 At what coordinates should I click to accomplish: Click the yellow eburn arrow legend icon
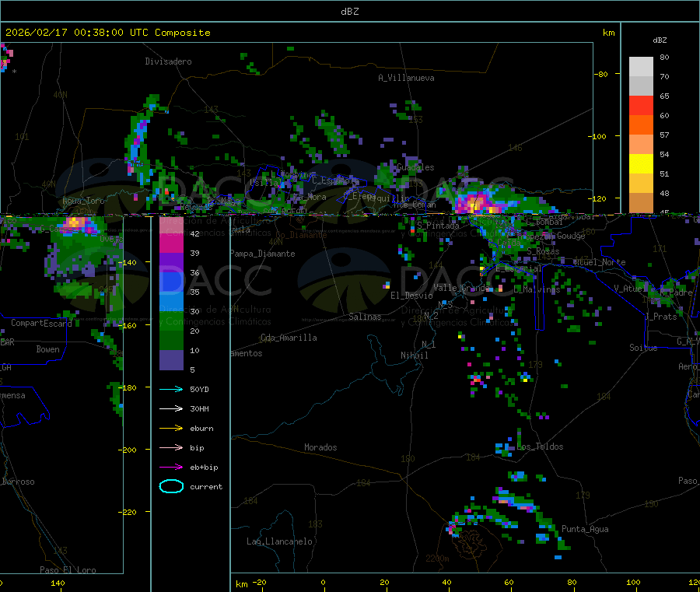(171, 428)
